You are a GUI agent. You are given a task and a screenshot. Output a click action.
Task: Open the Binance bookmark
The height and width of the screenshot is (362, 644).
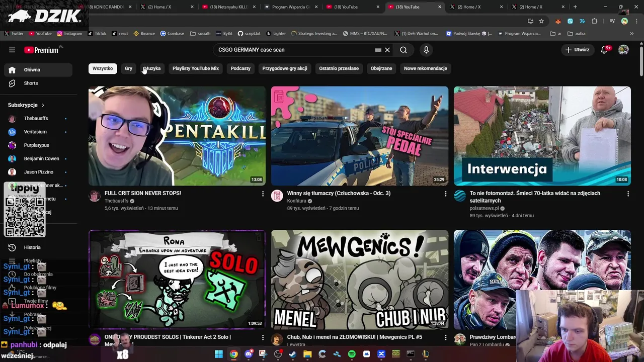click(x=144, y=34)
